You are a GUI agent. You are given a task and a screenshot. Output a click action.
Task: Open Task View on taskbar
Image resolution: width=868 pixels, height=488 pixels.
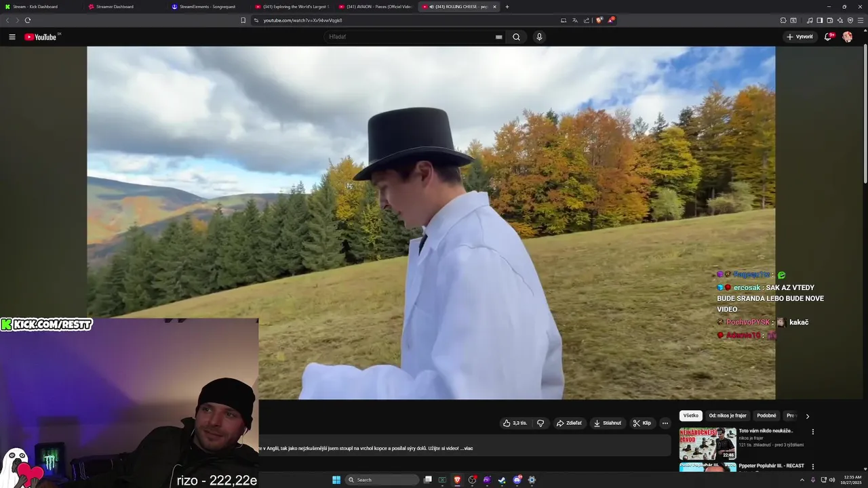tap(428, 480)
